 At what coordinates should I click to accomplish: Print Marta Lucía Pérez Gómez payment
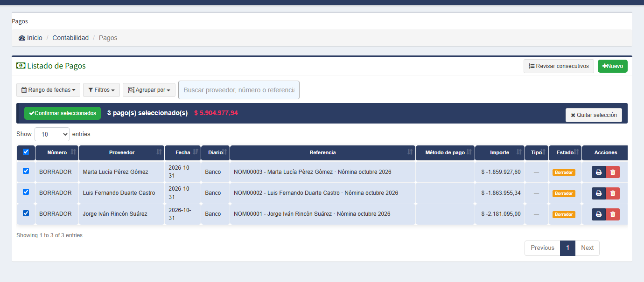[599, 172]
